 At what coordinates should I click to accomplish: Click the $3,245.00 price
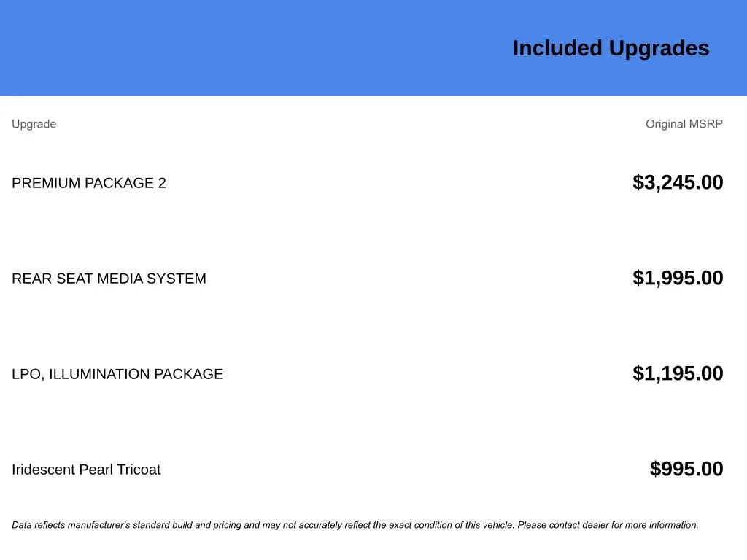[678, 182]
